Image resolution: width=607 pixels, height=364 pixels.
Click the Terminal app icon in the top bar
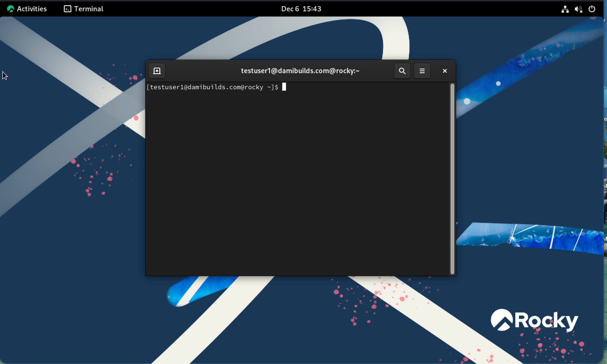point(67,9)
